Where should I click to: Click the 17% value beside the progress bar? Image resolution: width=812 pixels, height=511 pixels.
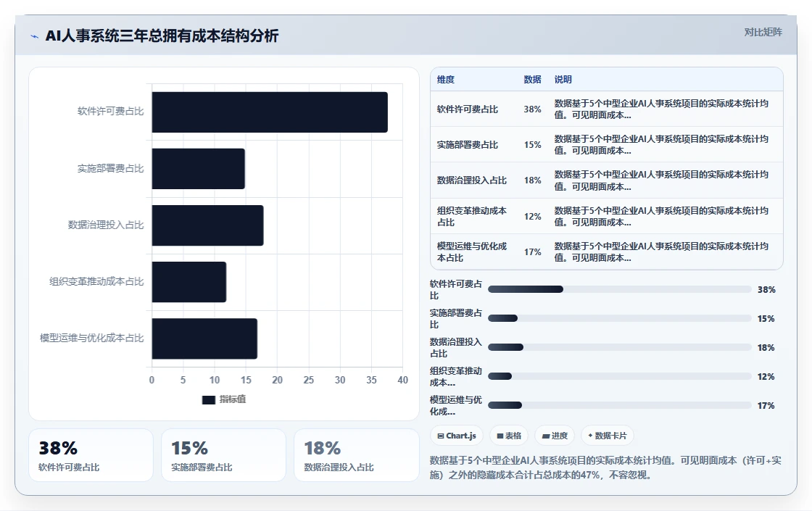(766, 406)
